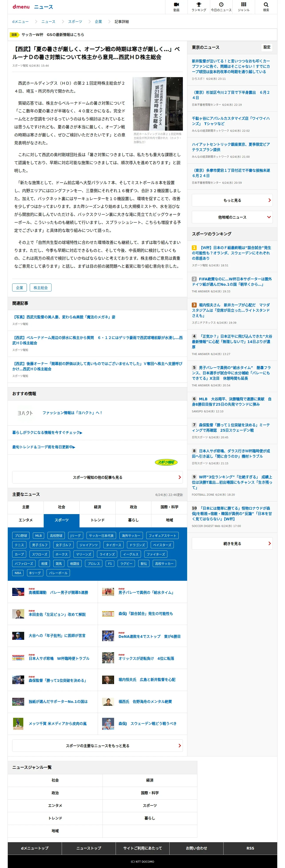Click the dmenu ニュース logo

click(x=33, y=7)
